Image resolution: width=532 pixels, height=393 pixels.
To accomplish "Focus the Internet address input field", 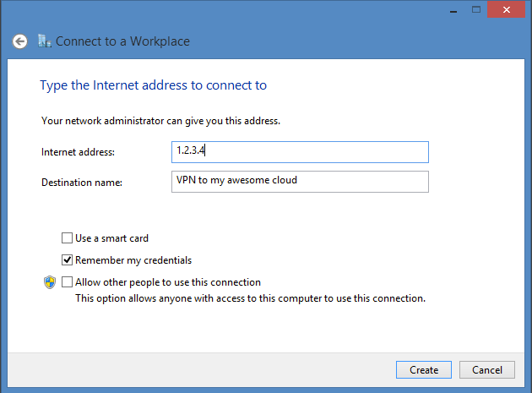I will tap(299, 152).
